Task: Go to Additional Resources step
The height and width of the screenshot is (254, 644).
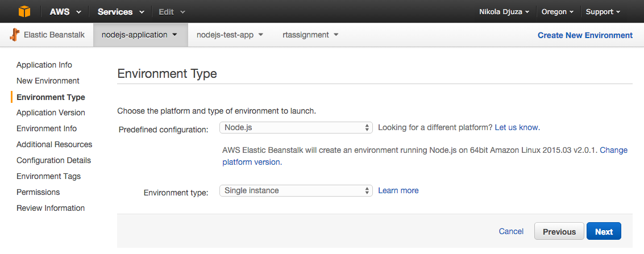Action: (x=54, y=144)
